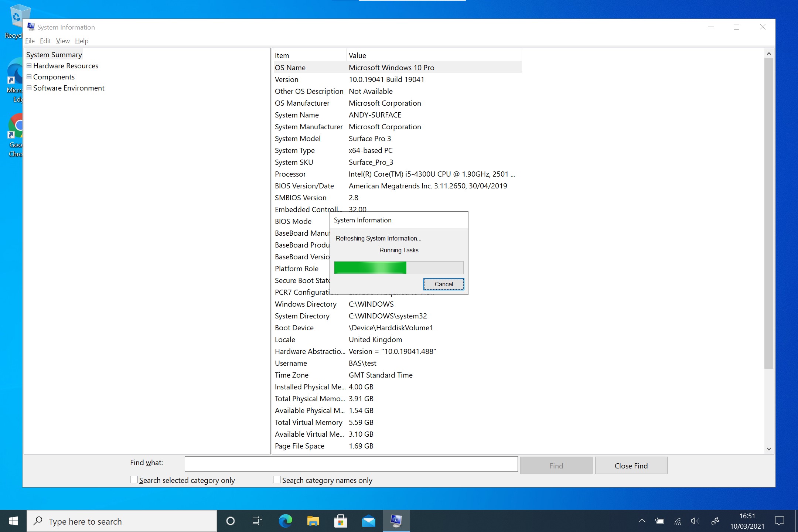
Task: Open Microsoft Store from taskbar
Action: (341, 521)
